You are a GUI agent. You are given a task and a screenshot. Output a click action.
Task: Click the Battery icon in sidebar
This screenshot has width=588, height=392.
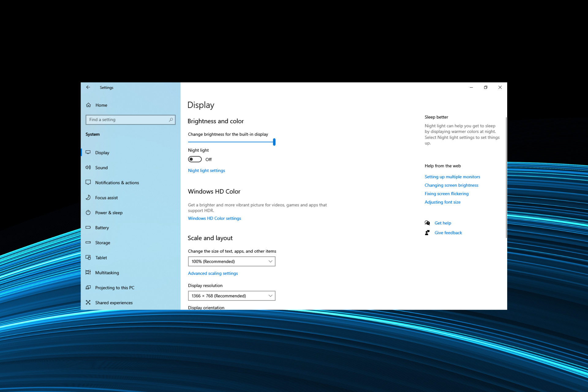pyautogui.click(x=89, y=227)
